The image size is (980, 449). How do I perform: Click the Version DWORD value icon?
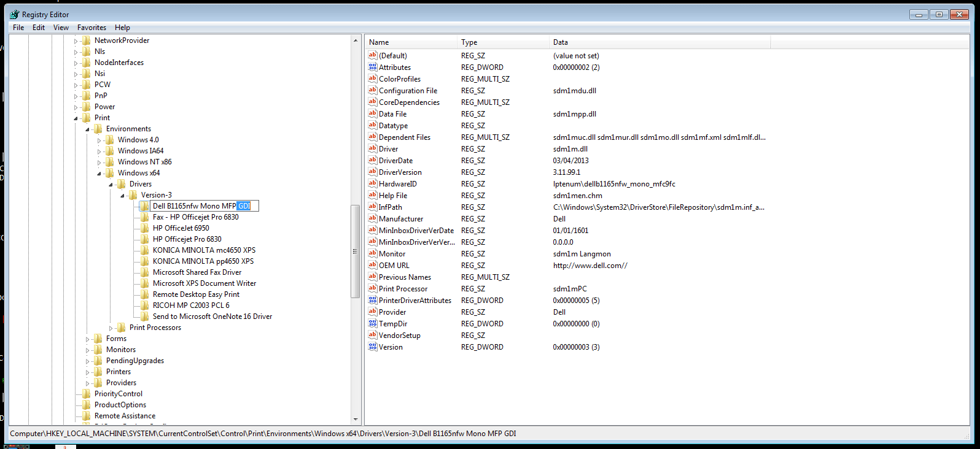click(x=373, y=347)
